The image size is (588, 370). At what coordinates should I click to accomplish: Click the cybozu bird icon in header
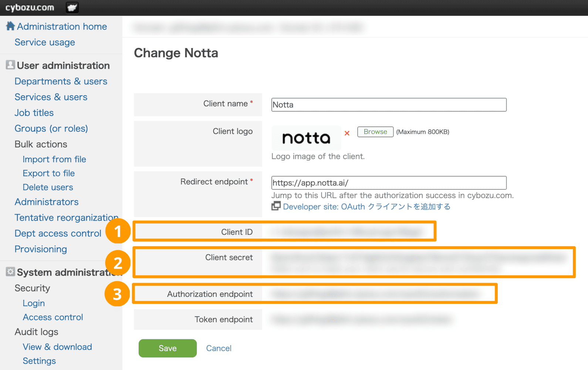coord(72,7)
